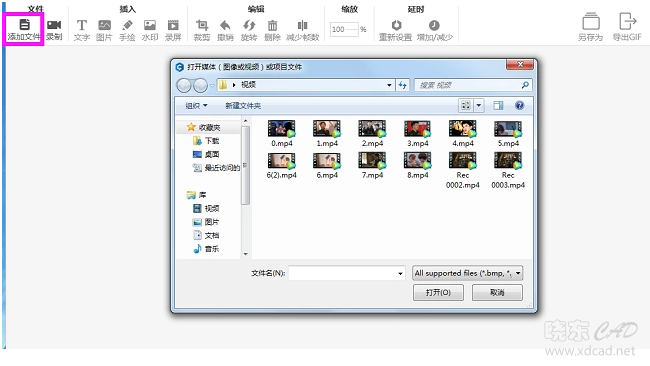
Task: Click the 取消 cancel button
Action: click(497, 293)
